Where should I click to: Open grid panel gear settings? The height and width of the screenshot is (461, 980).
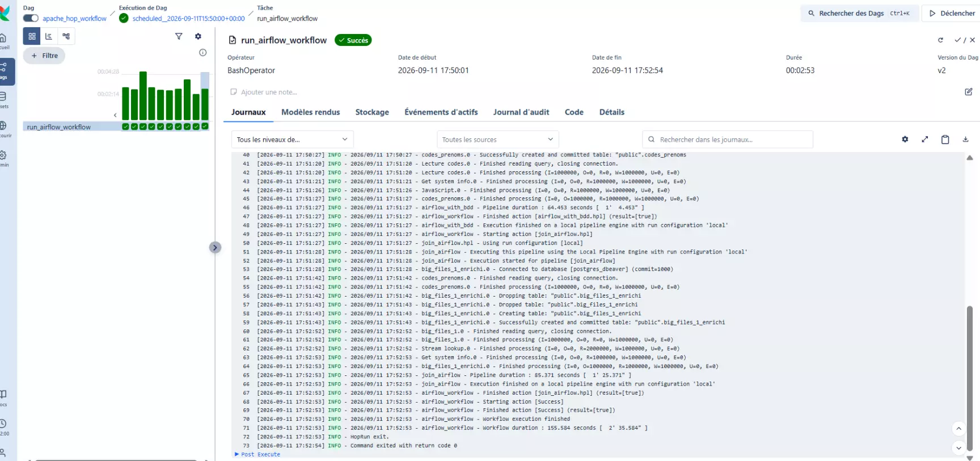click(x=198, y=36)
